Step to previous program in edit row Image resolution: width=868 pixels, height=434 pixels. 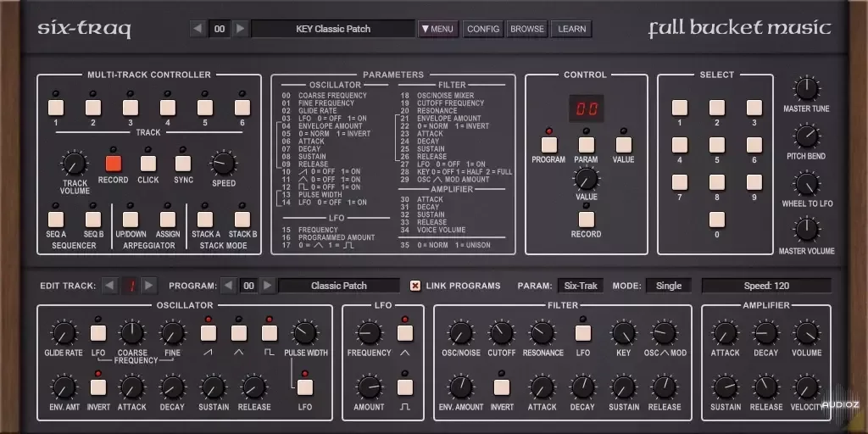[227, 286]
